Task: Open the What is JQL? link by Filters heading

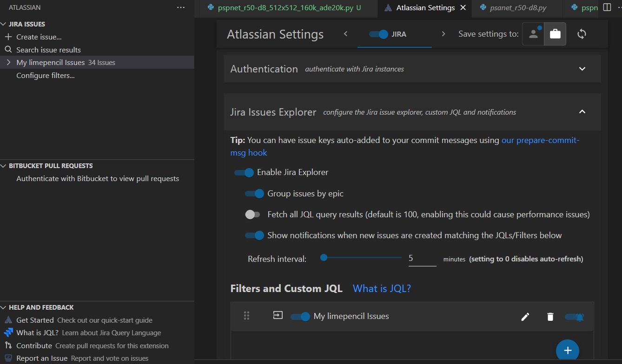Action: coord(382,289)
